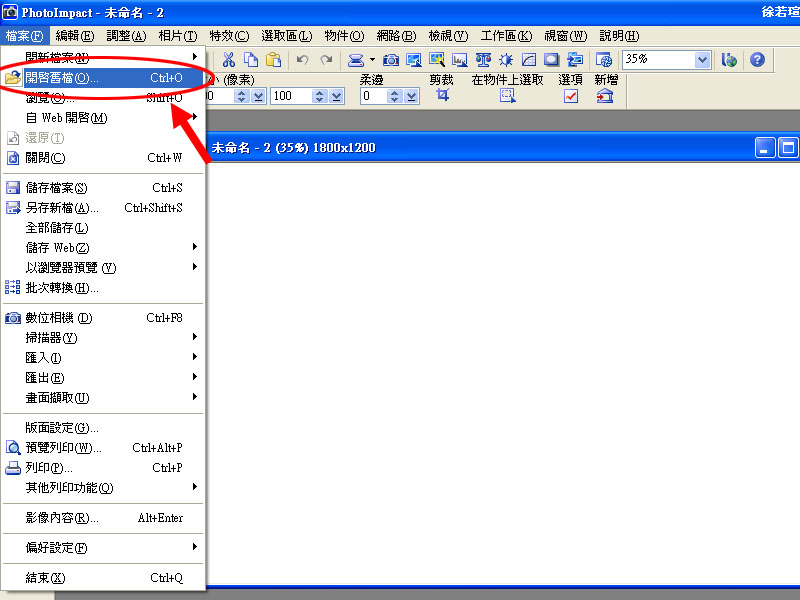This screenshot has height=600, width=800.
Task: Toggle the 選項 checkmark button
Action: point(571,96)
